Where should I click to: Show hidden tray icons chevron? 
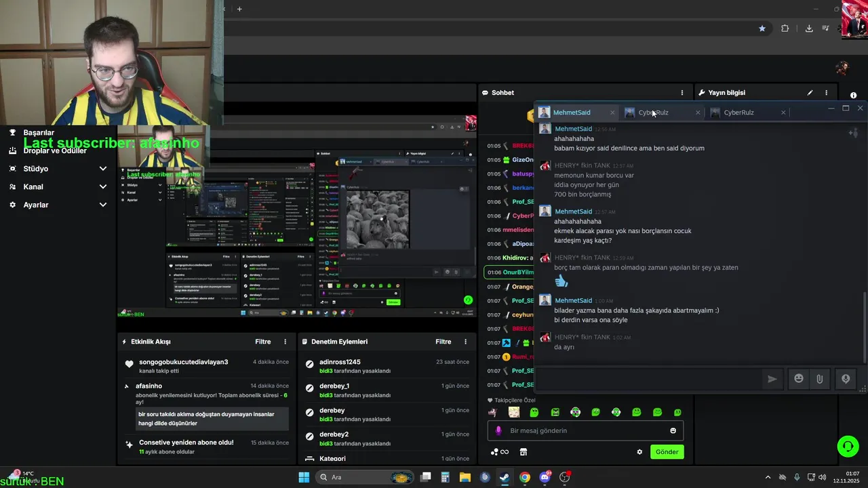pyautogui.click(x=768, y=477)
